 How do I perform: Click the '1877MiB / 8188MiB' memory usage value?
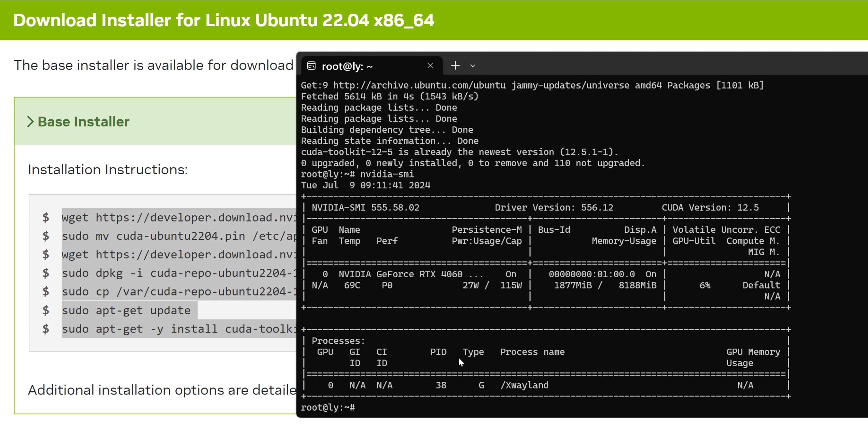[x=605, y=285]
